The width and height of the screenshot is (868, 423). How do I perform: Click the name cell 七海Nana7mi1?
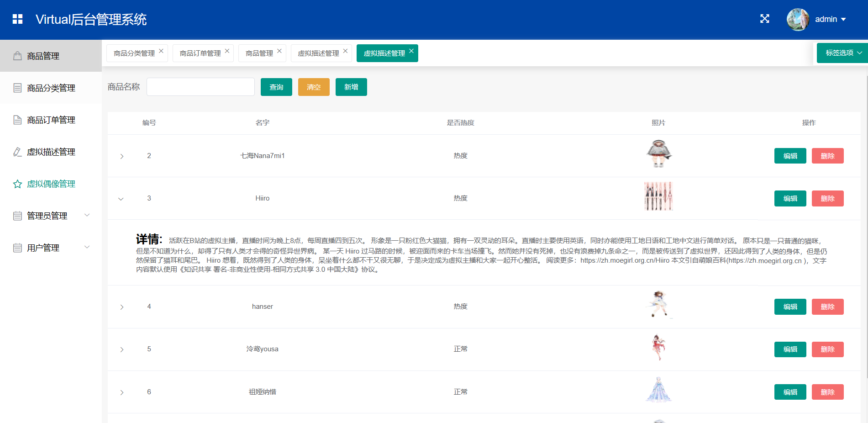pos(262,156)
